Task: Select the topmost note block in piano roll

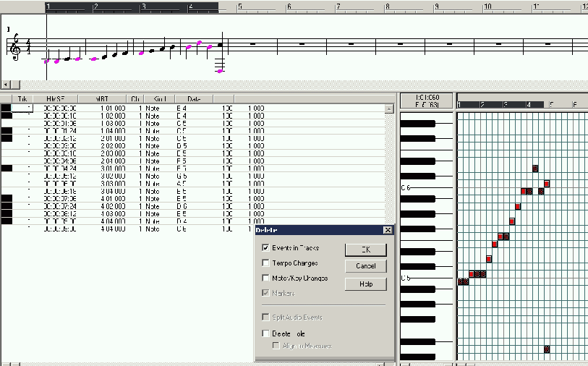Action: [x=535, y=168]
